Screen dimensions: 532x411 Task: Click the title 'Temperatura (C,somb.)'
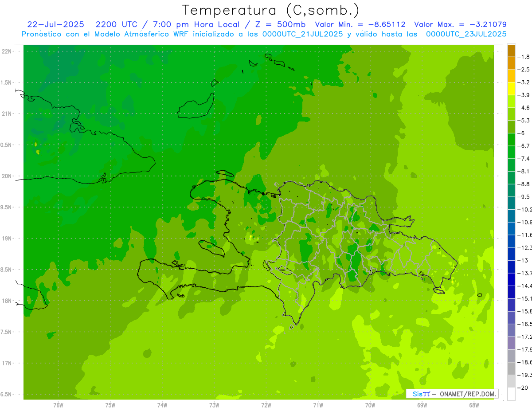(x=271, y=10)
